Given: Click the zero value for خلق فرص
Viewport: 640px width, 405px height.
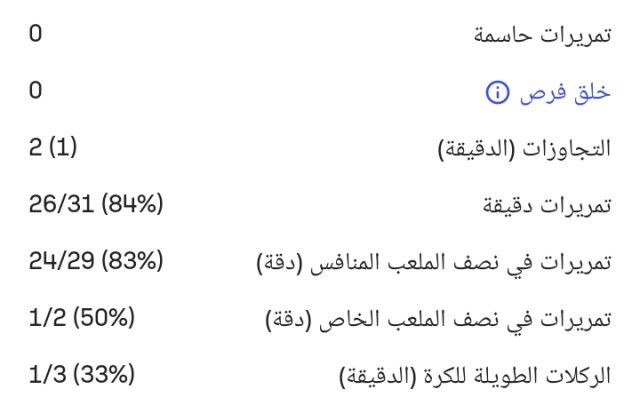Looking at the screenshot, I should click(x=36, y=92).
